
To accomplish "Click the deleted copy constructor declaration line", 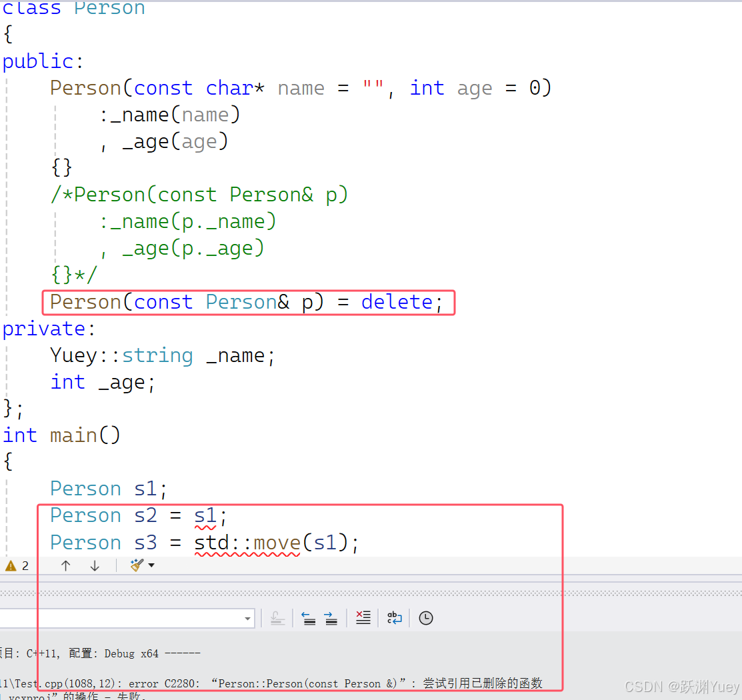I will click(x=247, y=303).
